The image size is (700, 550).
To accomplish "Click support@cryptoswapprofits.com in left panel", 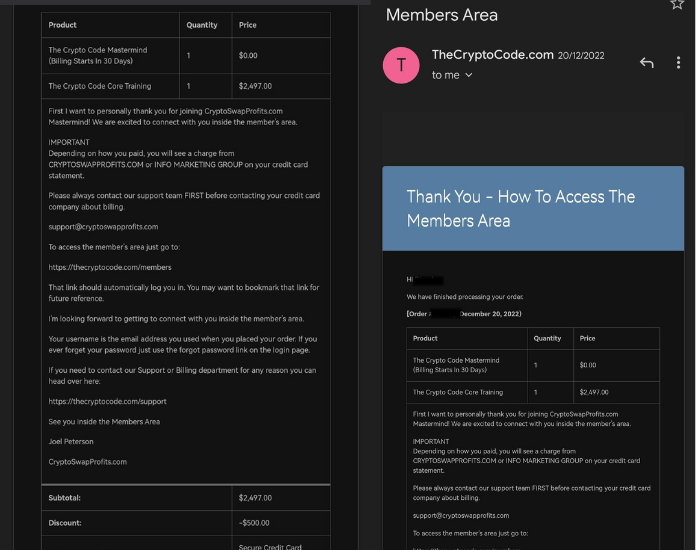I will pos(103,227).
